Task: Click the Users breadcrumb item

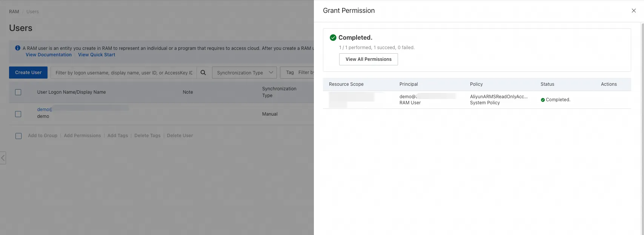Action: tap(32, 12)
